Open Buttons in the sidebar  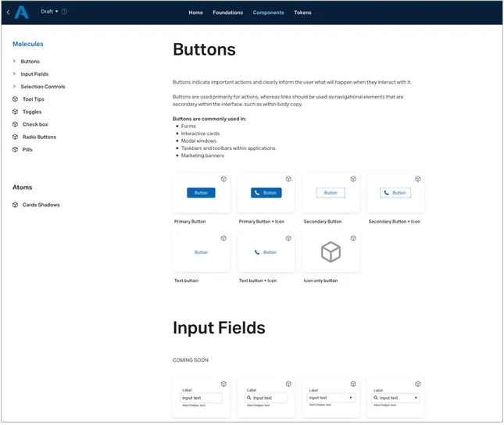click(30, 62)
